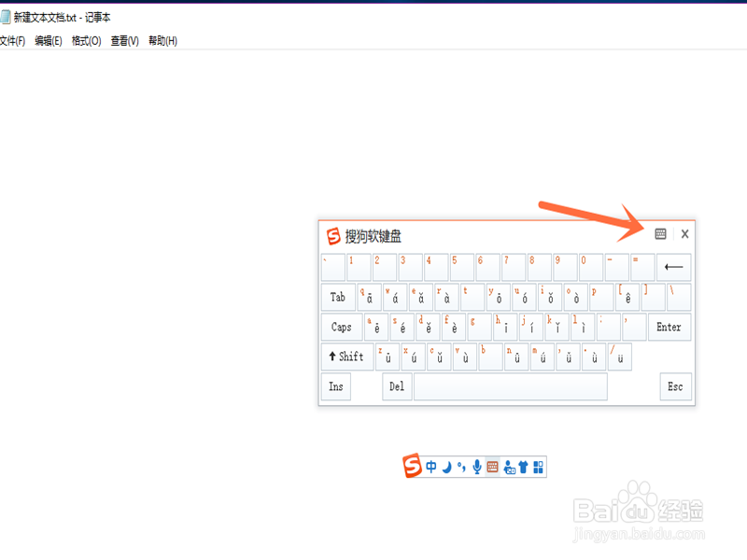Click the q key showing ā
This screenshot has width=747, height=560.
click(369, 297)
